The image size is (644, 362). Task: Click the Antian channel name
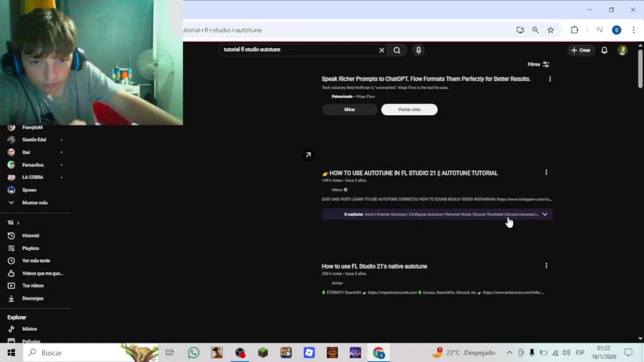[x=337, y=283]
